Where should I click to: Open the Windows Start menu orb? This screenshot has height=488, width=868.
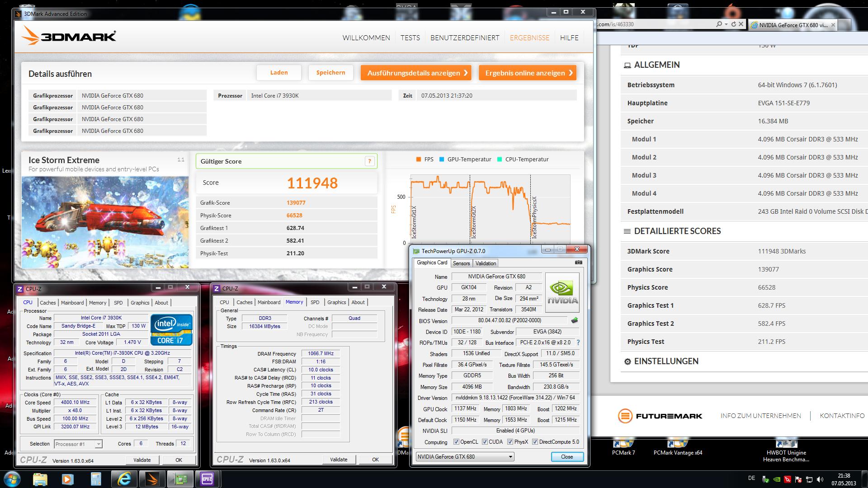[x=12, y=479]
